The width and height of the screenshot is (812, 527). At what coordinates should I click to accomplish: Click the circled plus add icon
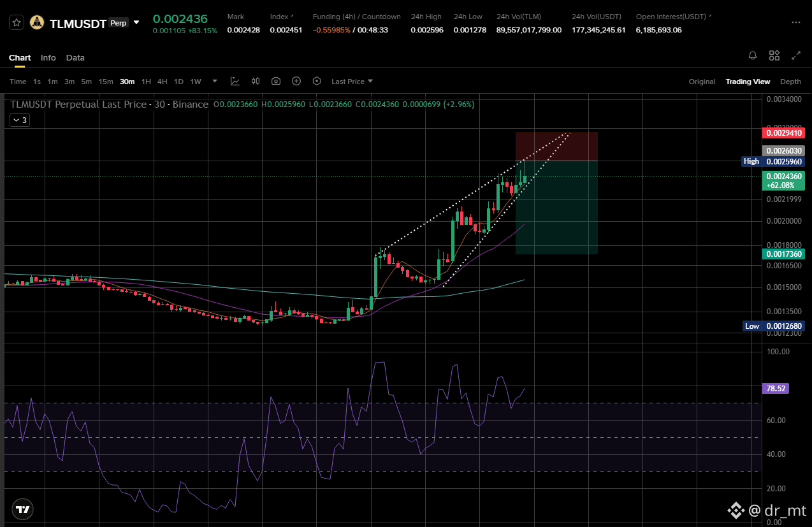point(296,81)
